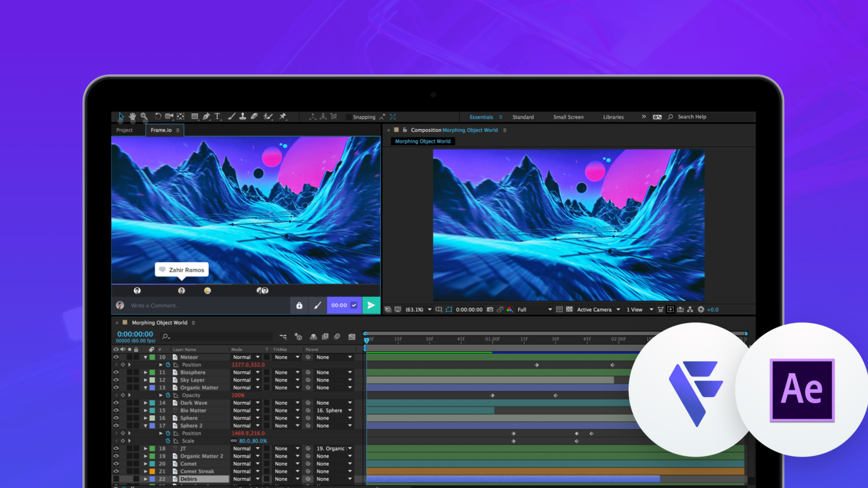Select the Pen tool
868x488 pixels.
tap(206, 117)
